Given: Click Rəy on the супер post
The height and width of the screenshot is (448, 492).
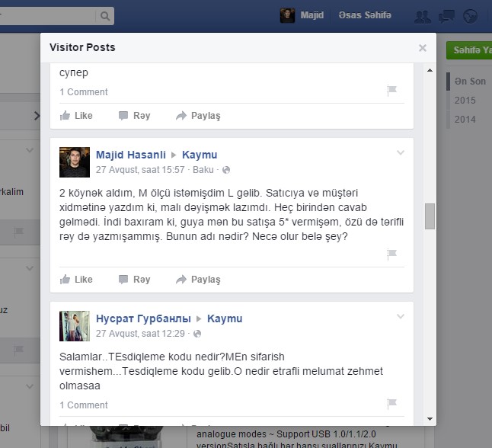Looking at the screenshot, I should click(135, 116).
